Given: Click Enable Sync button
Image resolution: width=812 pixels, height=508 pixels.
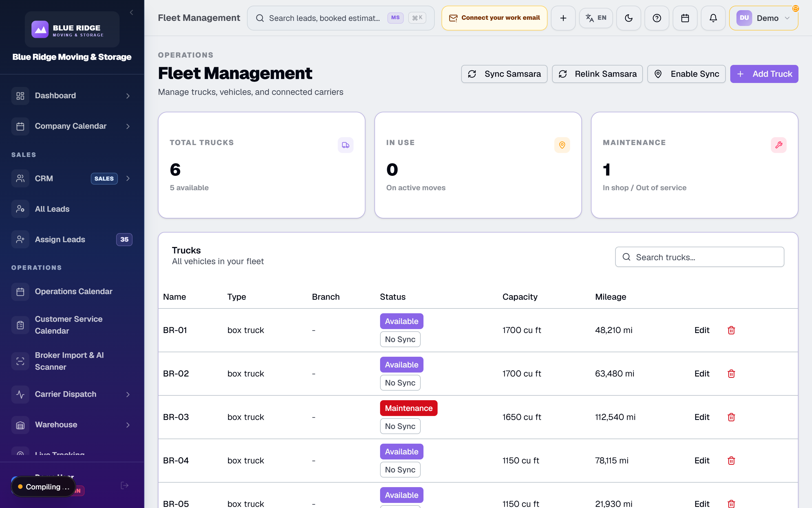Looking at the screenshot, I should [x=686, y=74].
